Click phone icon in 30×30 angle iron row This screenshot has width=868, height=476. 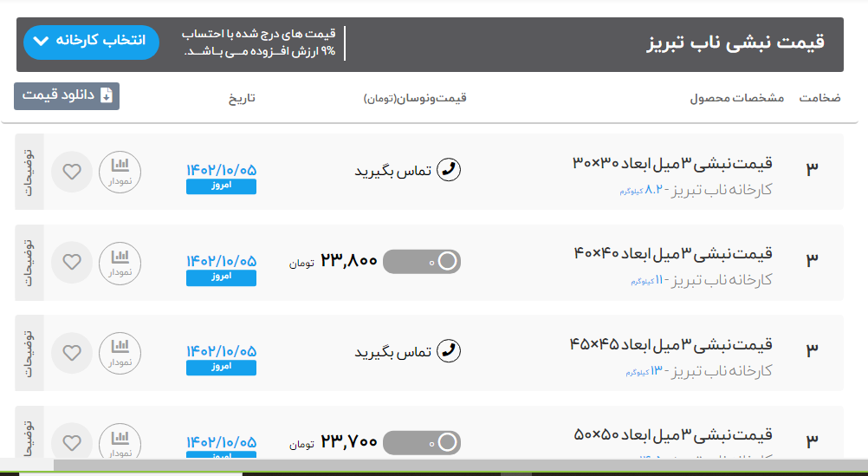(448, 170)
